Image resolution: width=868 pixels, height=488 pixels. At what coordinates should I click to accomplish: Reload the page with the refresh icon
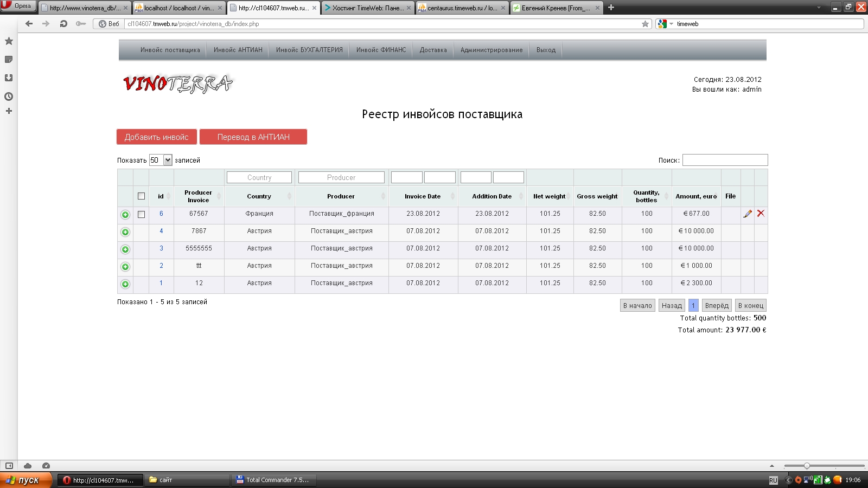click(63, 24)
